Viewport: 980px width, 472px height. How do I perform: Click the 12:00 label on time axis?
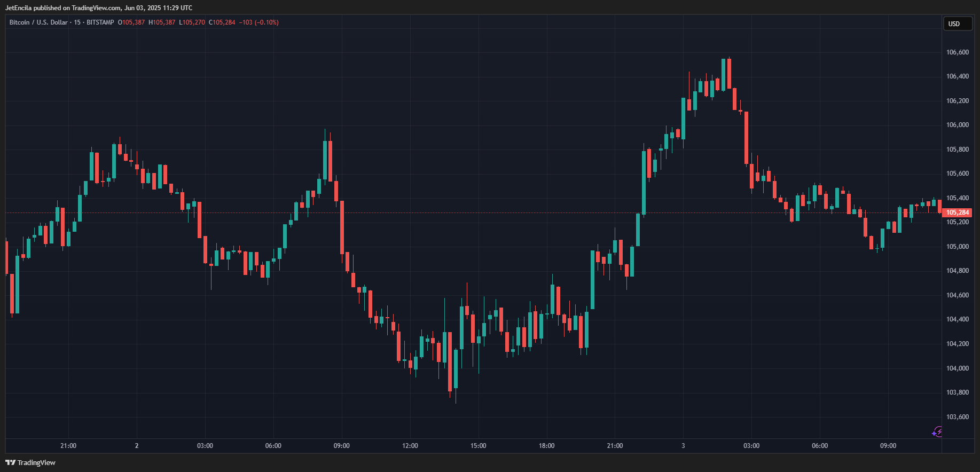(410, 446)
